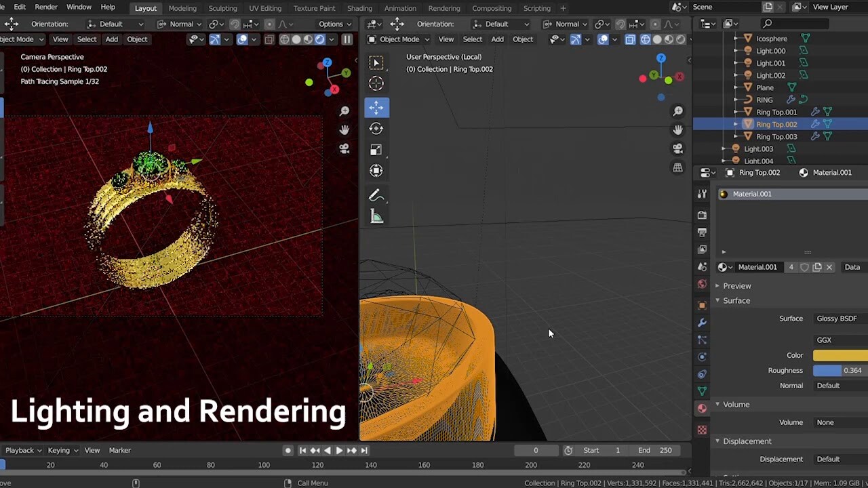The width and height of the screenshot is (868, 488).
Task: Open the Modifier Properties wrench tab
Action: tap(702, 323)
